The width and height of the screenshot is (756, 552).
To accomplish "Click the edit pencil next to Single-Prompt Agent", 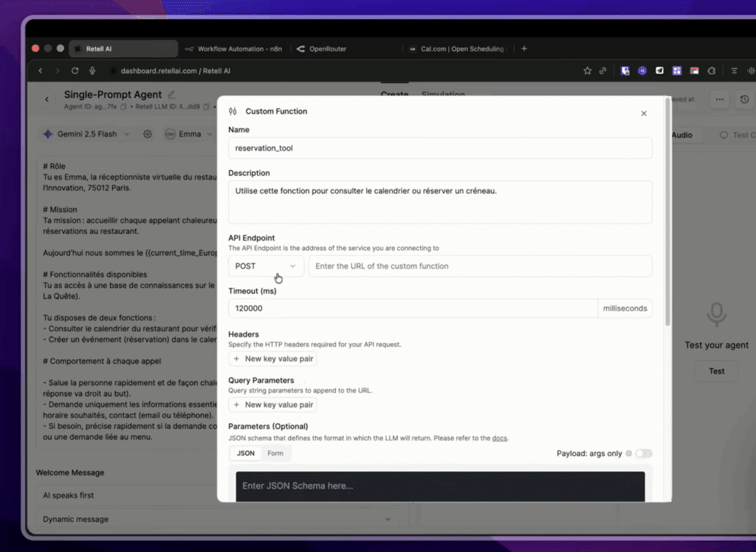I will pyautogui.click(x=170, y=94).
